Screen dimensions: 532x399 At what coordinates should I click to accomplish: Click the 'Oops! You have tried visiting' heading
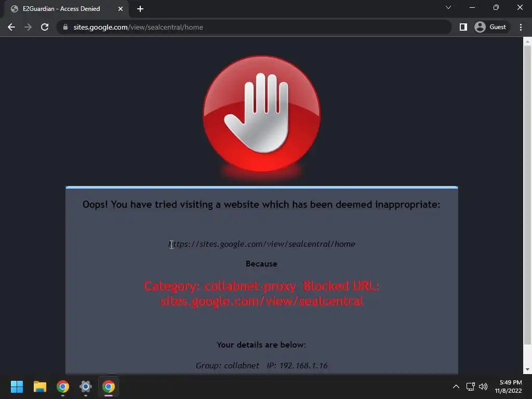pyautogui.click(x=261, y=205)
